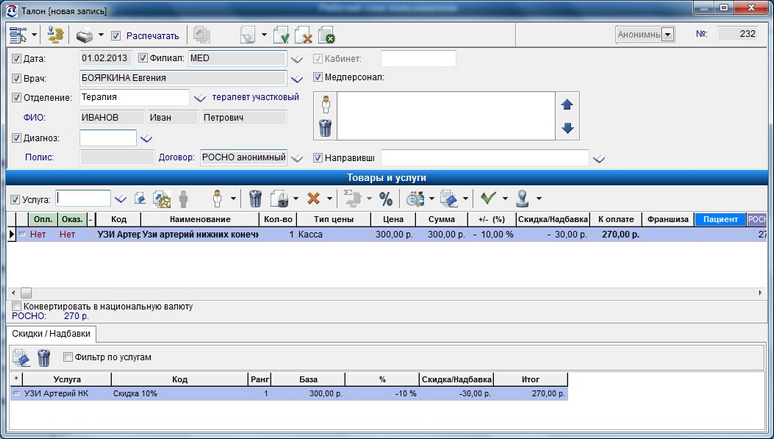The width and height of the screenshot is (774, 439).
Task: Toggle the Распечатать checkbox
Action: [116, 36]
